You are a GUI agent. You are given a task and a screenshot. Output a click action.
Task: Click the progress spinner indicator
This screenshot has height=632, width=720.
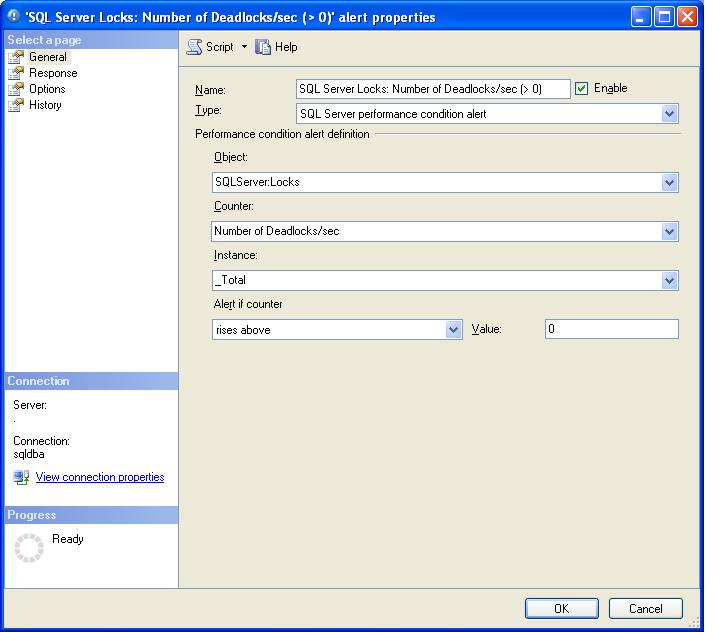pyautogui.click(x=29, y=548)
